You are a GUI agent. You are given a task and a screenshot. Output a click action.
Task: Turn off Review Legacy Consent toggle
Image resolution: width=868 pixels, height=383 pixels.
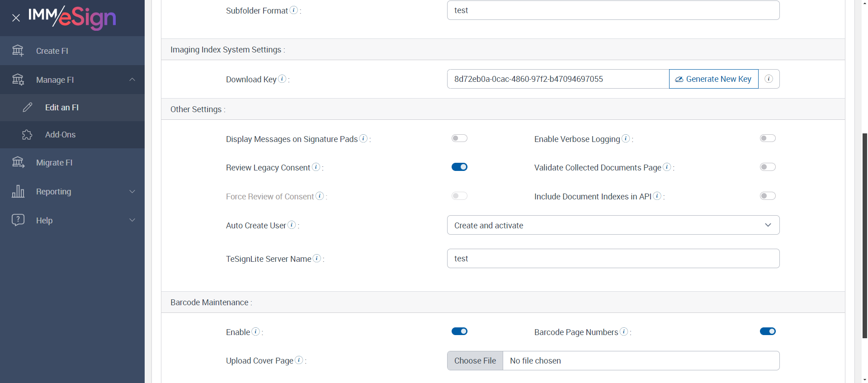click(x=459, y=167)
